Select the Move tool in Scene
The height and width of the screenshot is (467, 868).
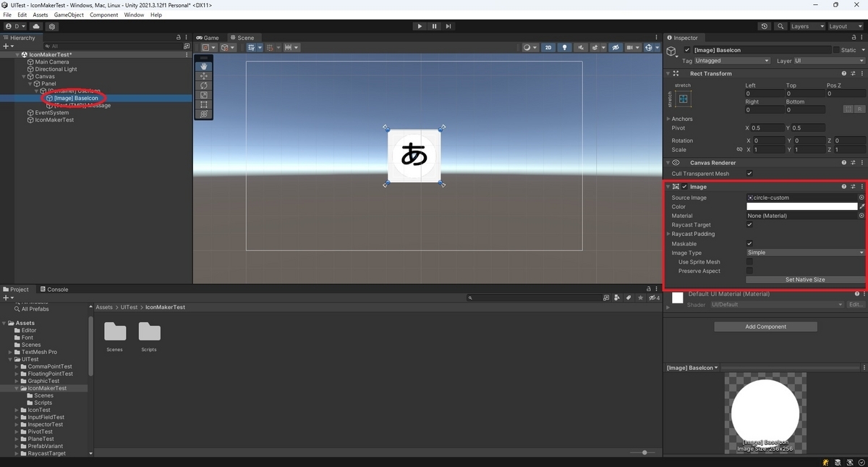(x=204, y=76)
